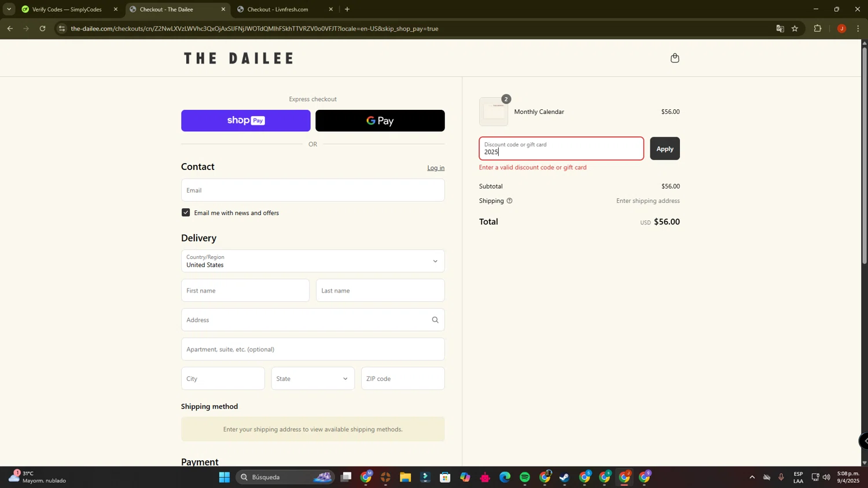Open the translate page icon in address bar
Image resolution: width=868 pixels, height=488 pixels.
(x=780, y=28)
